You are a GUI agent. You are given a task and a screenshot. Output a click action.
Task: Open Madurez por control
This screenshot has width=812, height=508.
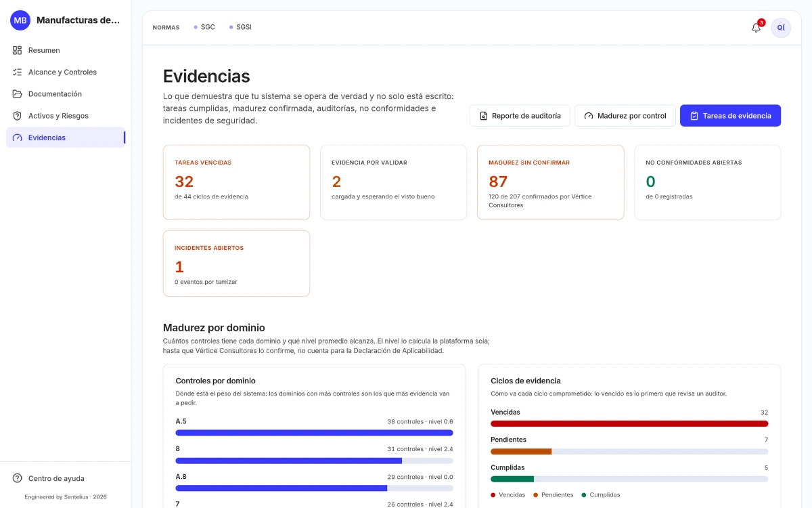(x=625, y=116)
